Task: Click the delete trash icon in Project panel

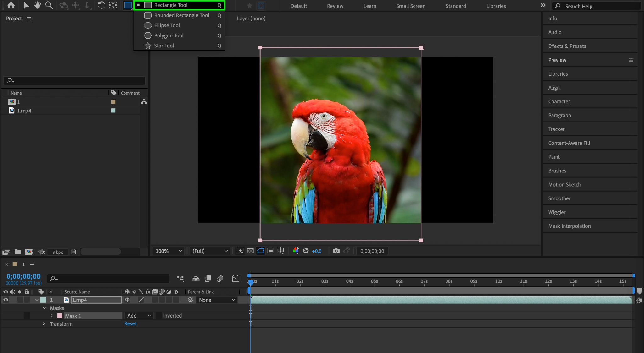Action: pos(74,252)
